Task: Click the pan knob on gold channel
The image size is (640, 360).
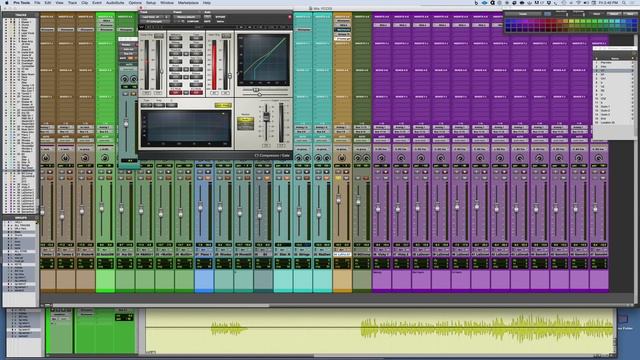Action: [x=342, y=158]
